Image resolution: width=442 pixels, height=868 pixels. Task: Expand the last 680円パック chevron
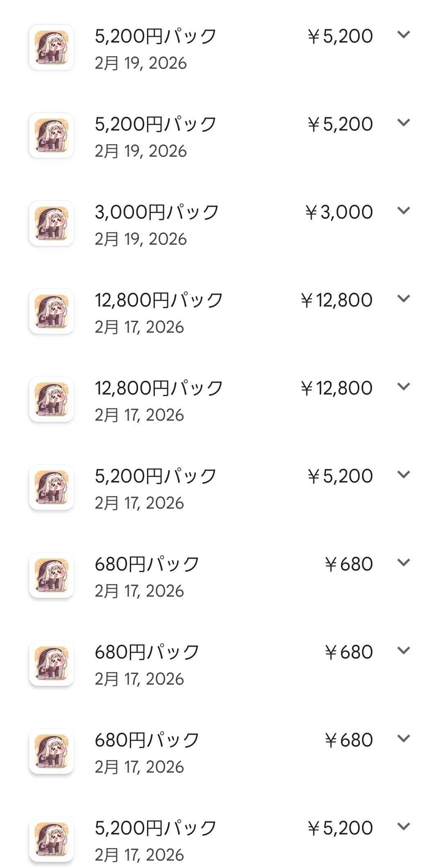point(403,739)
